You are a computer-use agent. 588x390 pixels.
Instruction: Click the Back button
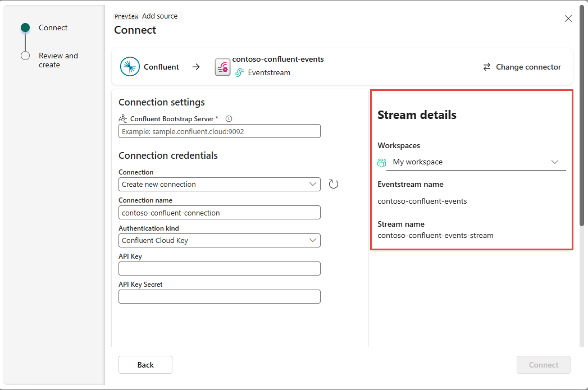(145, 365)
